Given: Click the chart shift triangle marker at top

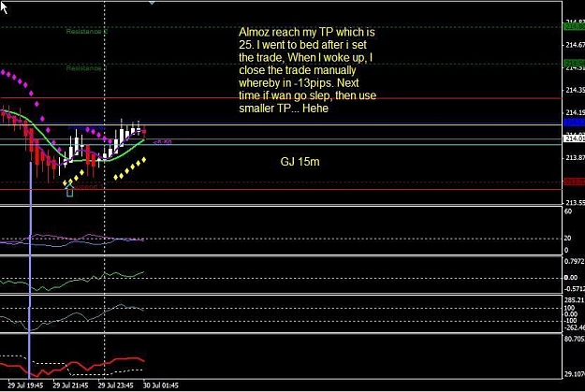Looking at the screenshot, I should (152, 3).
